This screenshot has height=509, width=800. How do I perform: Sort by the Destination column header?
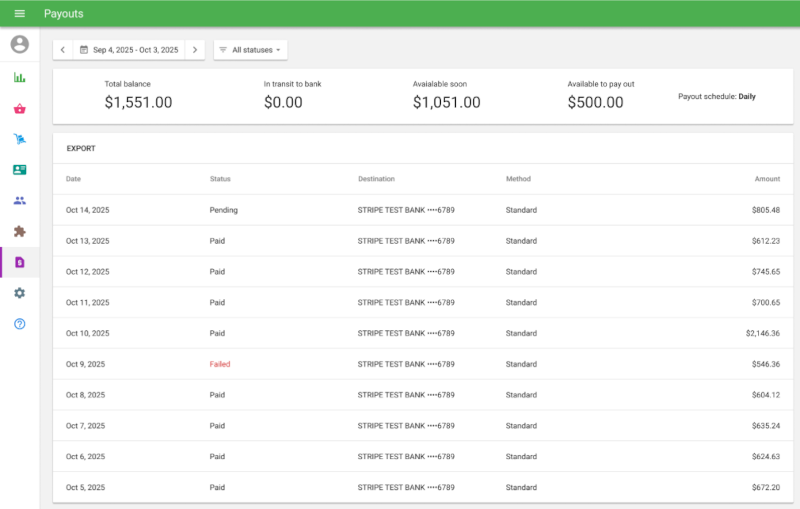tap(376, 179)
